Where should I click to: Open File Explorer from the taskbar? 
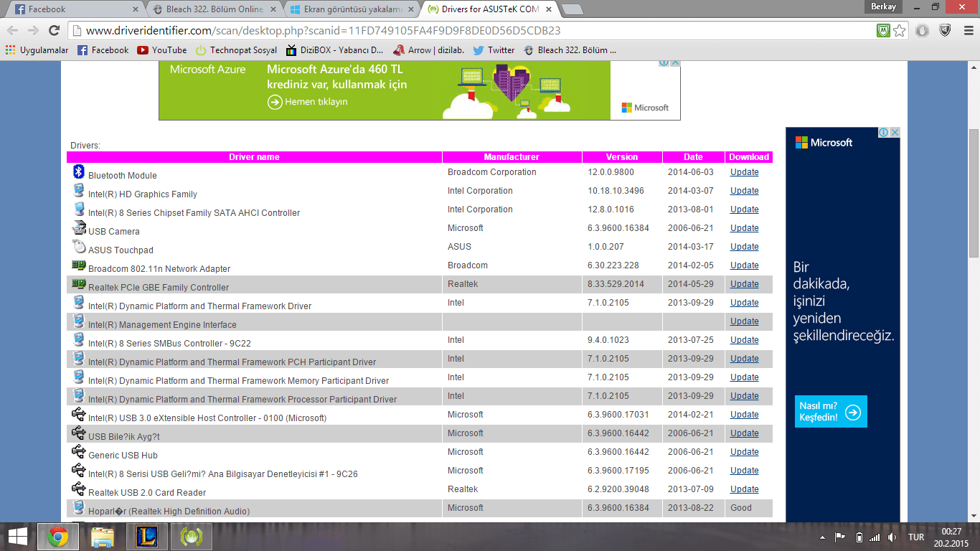click(103, 537)
